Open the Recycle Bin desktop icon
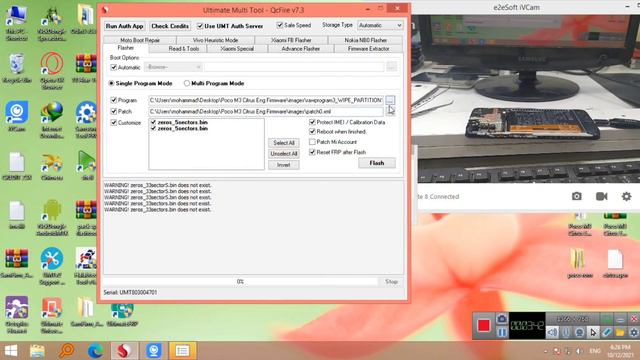 pos(17,68)
